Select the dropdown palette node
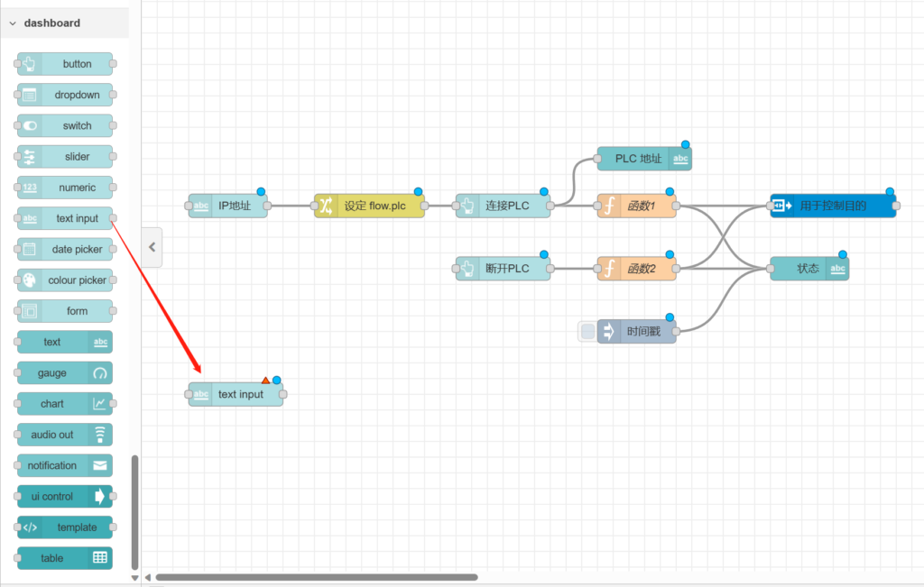Screen dimensions: 924x587 click(x=65, y=95)
